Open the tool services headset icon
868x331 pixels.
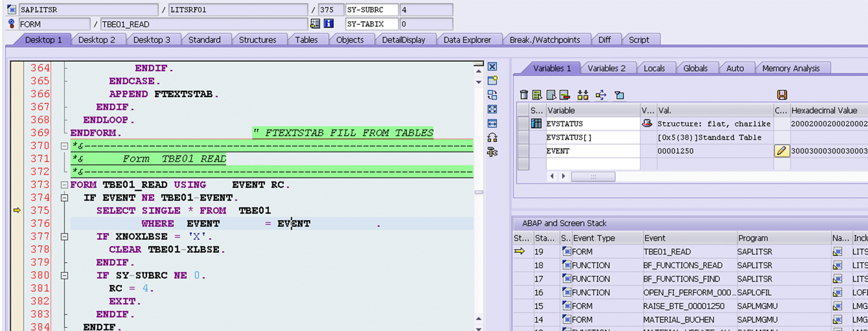coord(492,138)
